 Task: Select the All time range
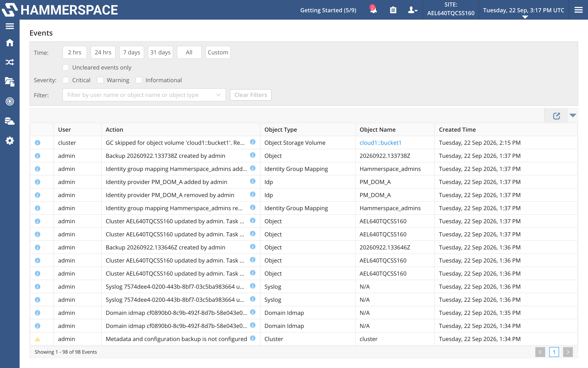189,52
